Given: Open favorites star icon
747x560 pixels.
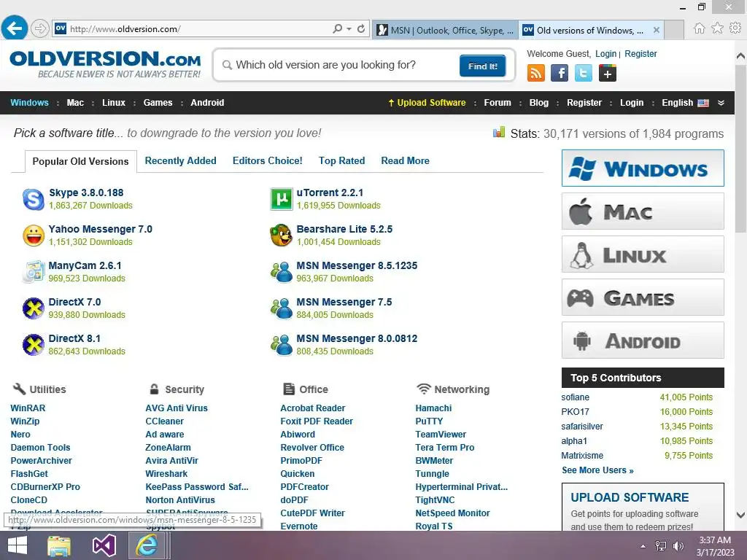Looking at the screenshot, I should point(717,28).
